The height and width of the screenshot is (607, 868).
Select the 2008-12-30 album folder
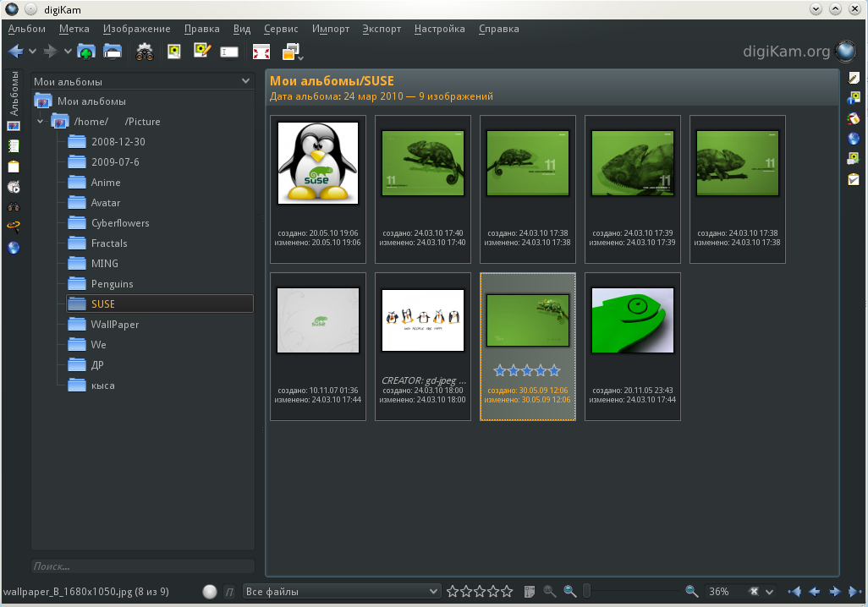pos(118,142)
